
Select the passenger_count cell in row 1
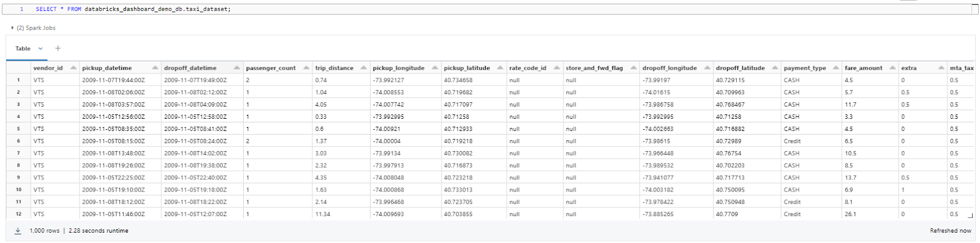(x=277, y=80)
